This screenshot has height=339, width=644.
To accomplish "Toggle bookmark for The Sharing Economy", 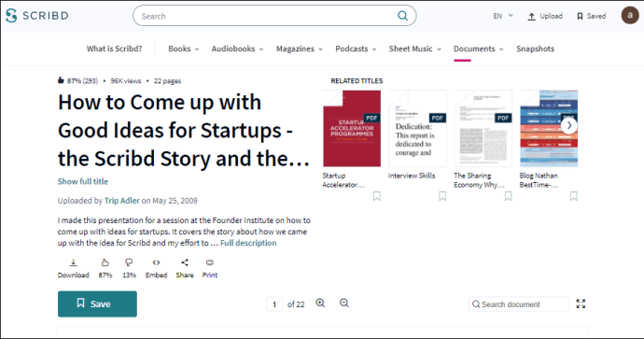I will coord(508,196).
